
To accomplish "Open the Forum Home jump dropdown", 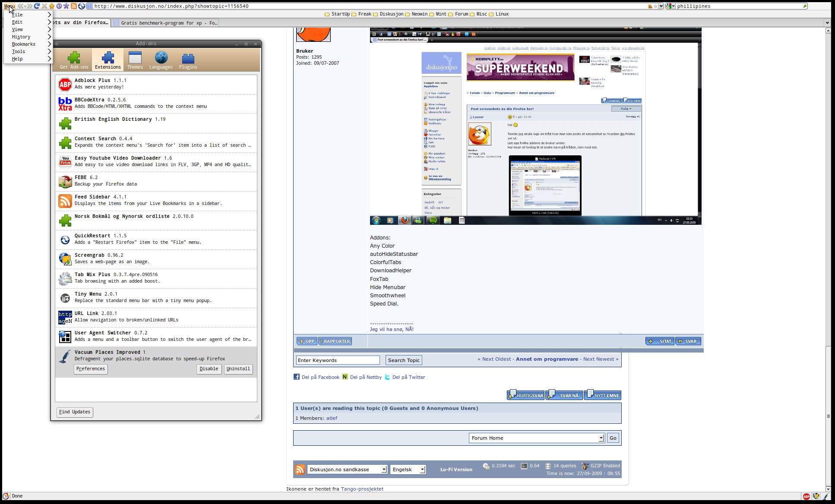I will click(537, 438).
